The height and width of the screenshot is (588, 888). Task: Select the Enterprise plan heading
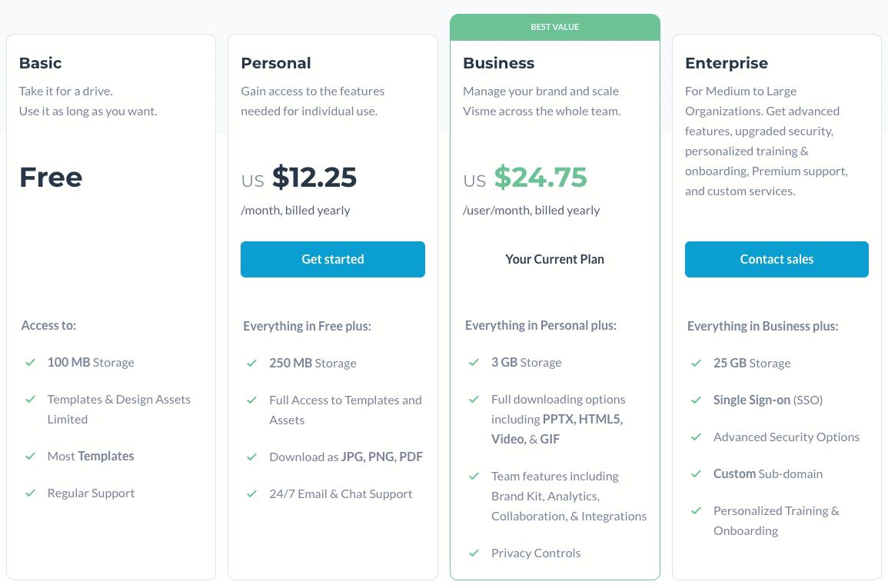[727, 63]
